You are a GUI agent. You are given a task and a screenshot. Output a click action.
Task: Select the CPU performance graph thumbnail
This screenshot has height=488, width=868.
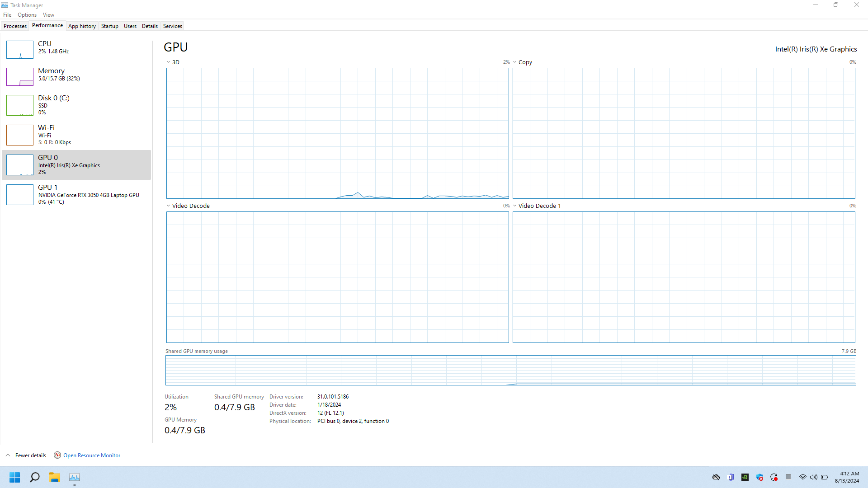[20, 50]
